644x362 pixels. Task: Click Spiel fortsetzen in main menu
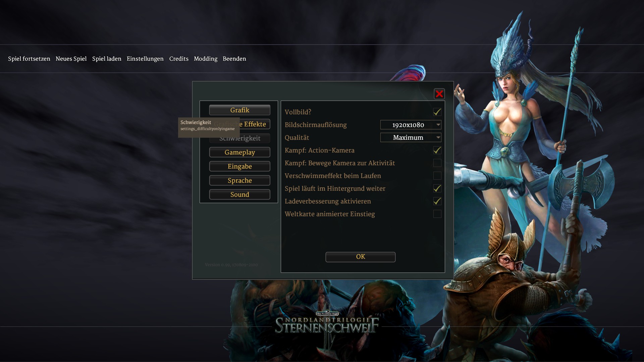pos(29,59)
